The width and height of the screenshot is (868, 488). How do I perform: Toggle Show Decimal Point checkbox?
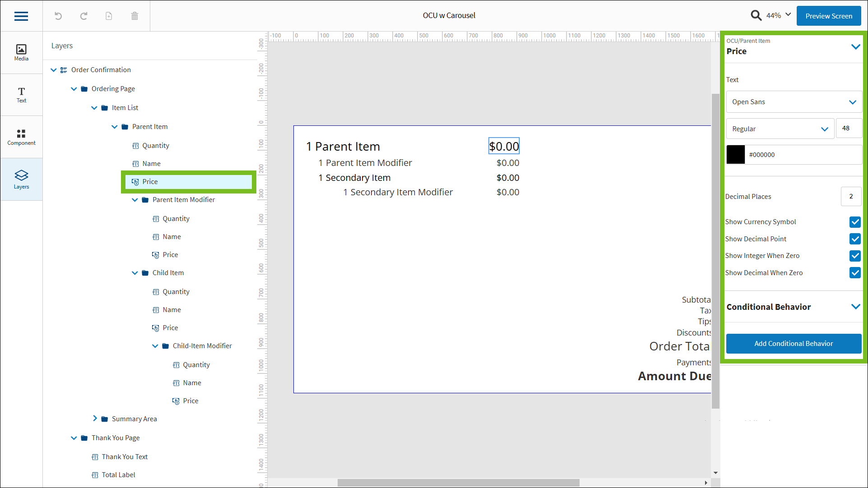[x=855, y=239]
